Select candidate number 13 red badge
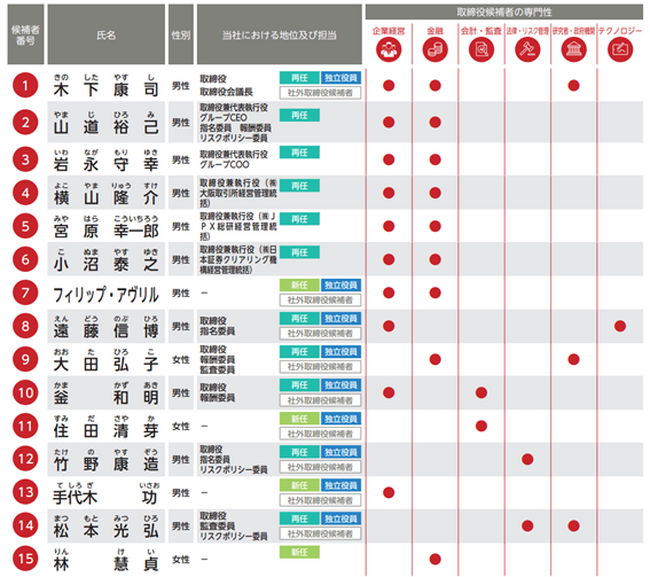This screenshot has height=577, width=650. 25,492
